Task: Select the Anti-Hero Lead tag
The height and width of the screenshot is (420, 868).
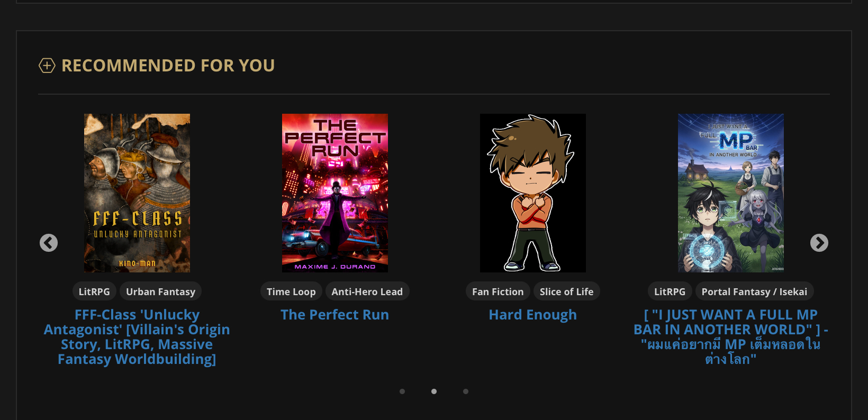Action: (367, 291)
